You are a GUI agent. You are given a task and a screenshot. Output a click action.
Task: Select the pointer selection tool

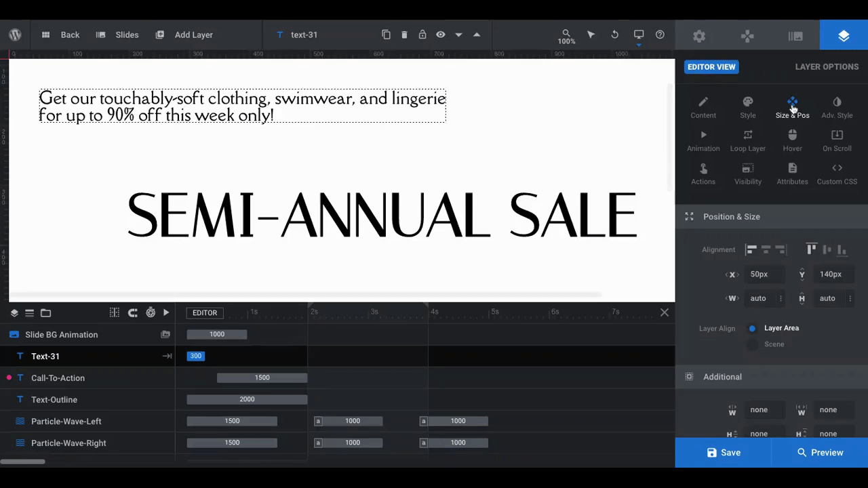(x=591, y=35)
